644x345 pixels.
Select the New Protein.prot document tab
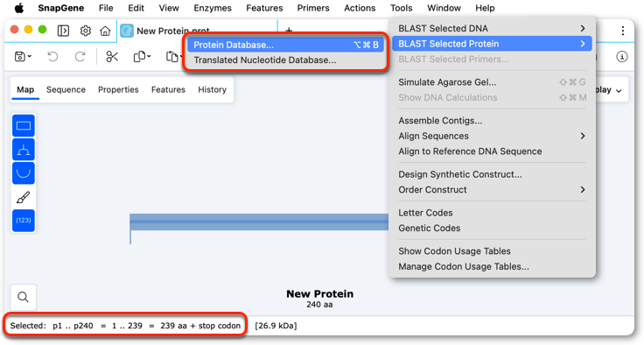pos(197,31)
